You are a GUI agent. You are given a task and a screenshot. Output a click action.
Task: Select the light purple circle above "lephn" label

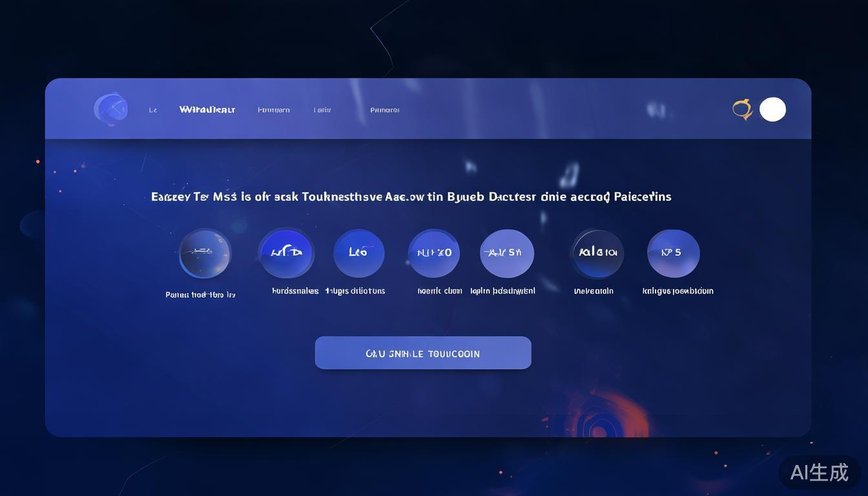[507, 253]
